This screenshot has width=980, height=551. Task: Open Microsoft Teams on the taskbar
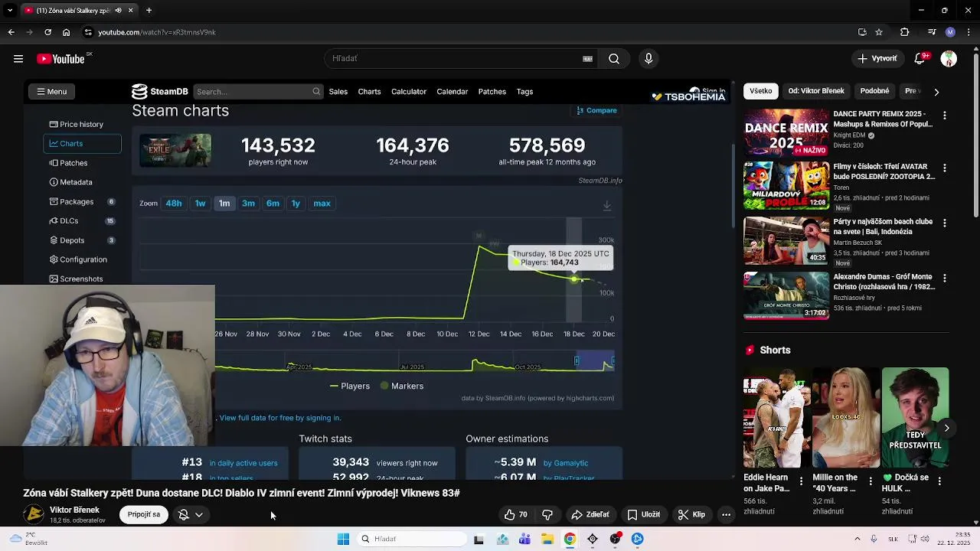pyautogui.click(x=524, y=539)
